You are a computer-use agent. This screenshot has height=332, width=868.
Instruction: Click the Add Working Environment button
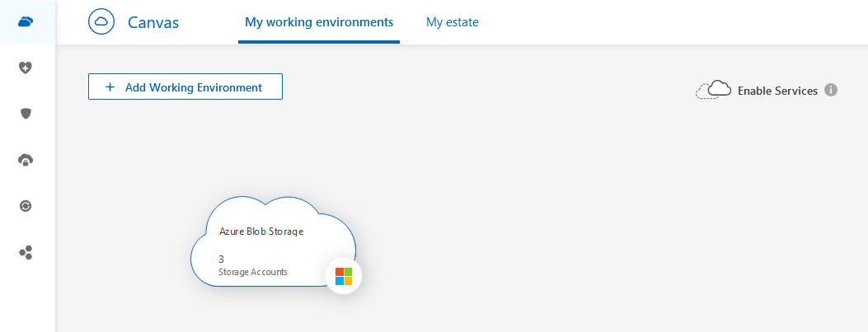click(x=185, y=87)
